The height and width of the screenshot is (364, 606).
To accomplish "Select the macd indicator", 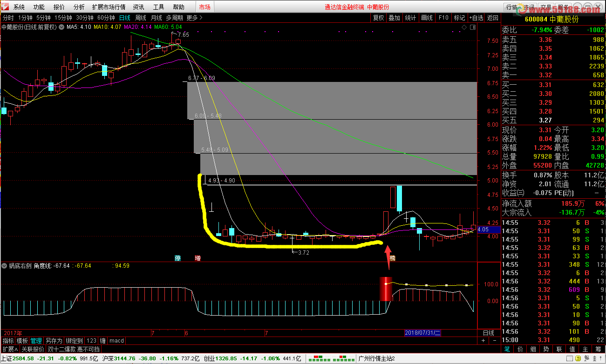I will click(116, 341).
